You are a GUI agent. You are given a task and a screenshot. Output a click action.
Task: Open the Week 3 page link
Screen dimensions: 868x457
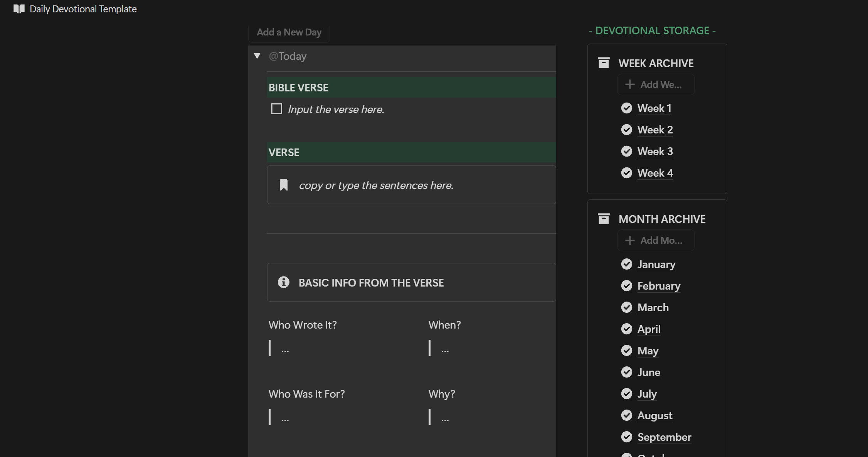coord(655,151)
